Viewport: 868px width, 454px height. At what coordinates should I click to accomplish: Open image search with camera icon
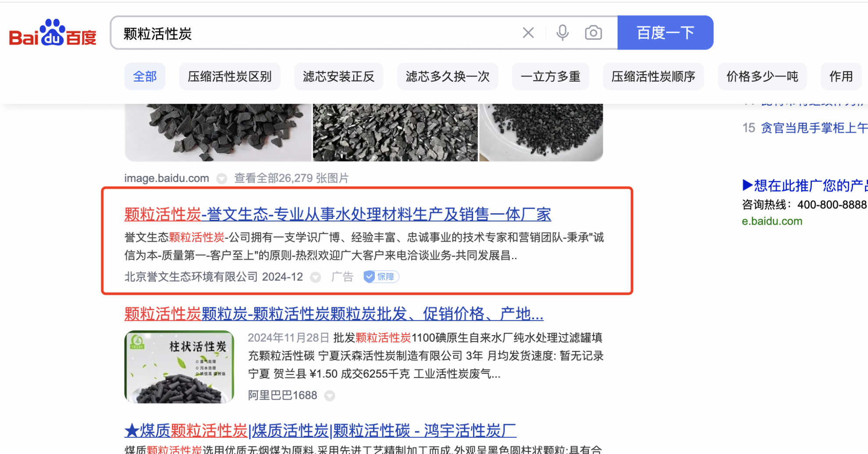593,33
